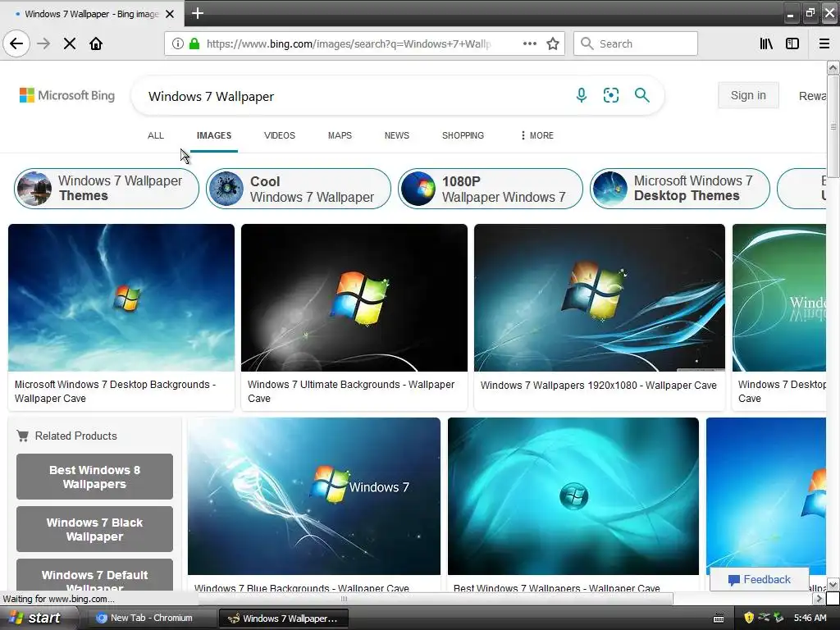Open the Windows 7 Wallpapers 1920x1080 thumbnail
This screenshot has width=840, height=630.
pyautogui.click(x=600, y=297)
